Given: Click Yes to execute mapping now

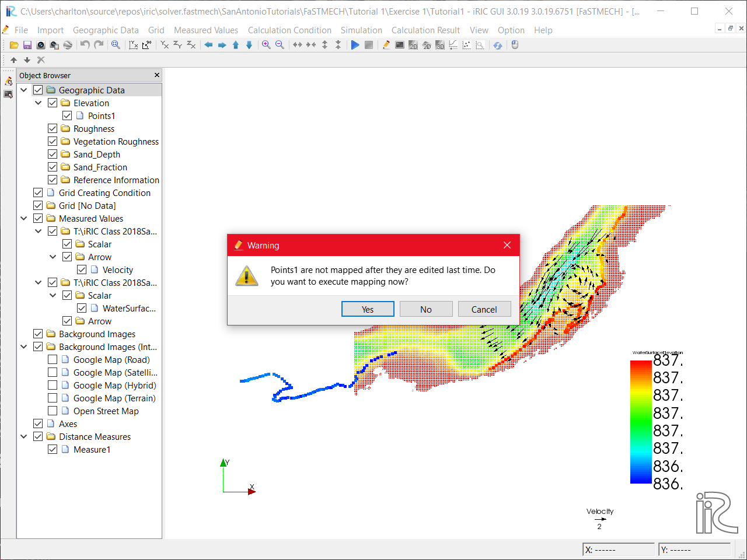Looking at the screenshot, I should (368, 309).
